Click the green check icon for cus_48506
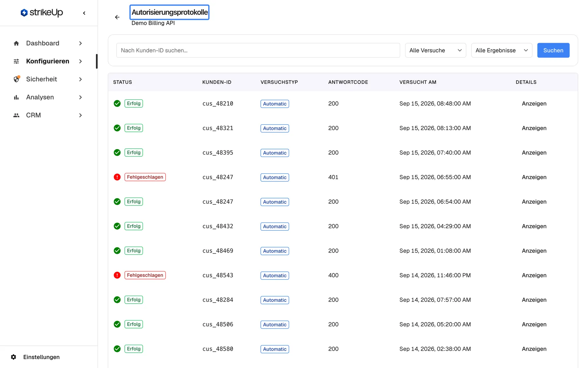 point(117,324)
